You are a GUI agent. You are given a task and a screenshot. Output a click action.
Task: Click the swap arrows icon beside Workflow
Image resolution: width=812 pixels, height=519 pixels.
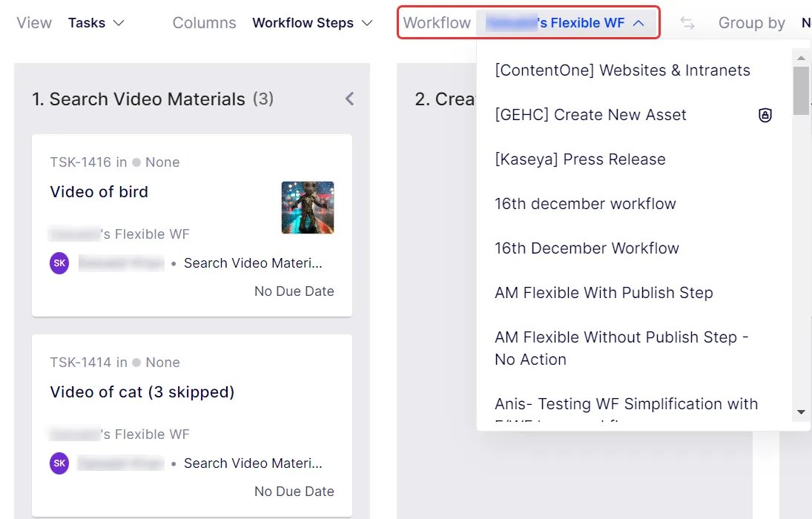click(687, 23)
